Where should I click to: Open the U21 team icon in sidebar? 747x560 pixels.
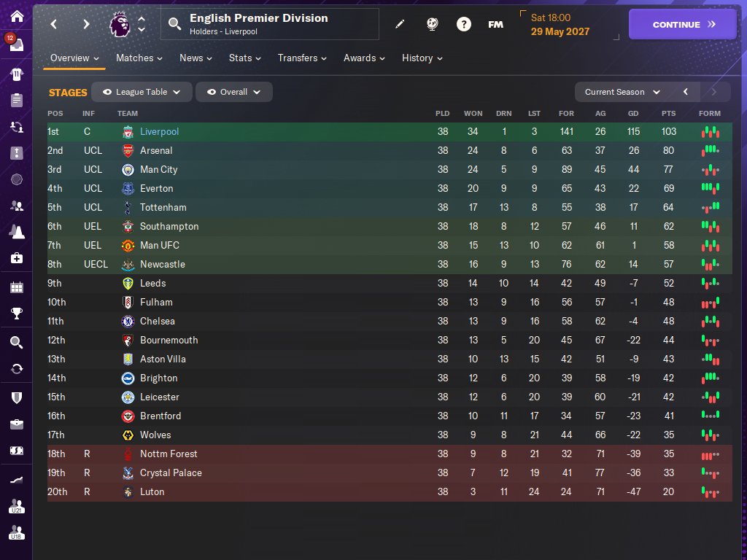[17, 506]
